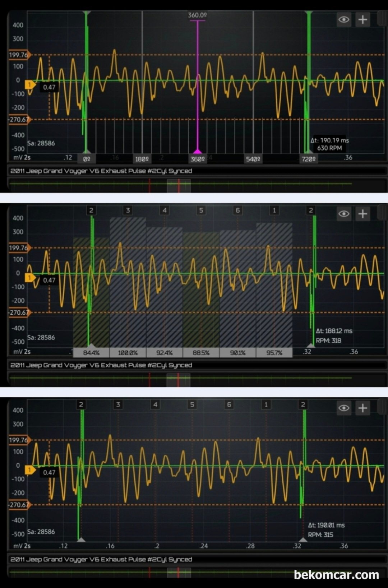The width and height of the screenshot is (388, 588).
Task: Click the -270.67 threshold marker in middle panel
Action: pos(19,312)
